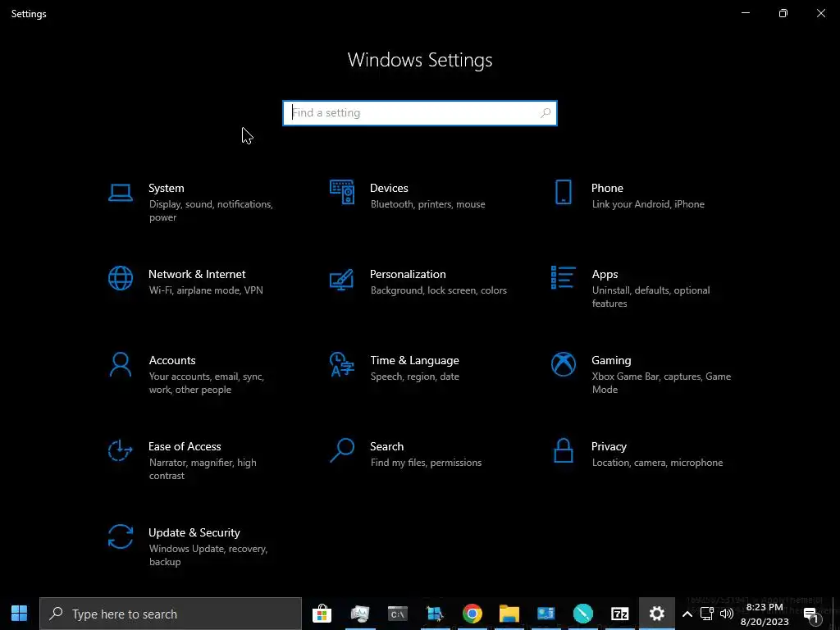This screenshot has width=840, height=630.
Task: Click the Settings gear in the taskbar
Action: click(x=657, y=614)
